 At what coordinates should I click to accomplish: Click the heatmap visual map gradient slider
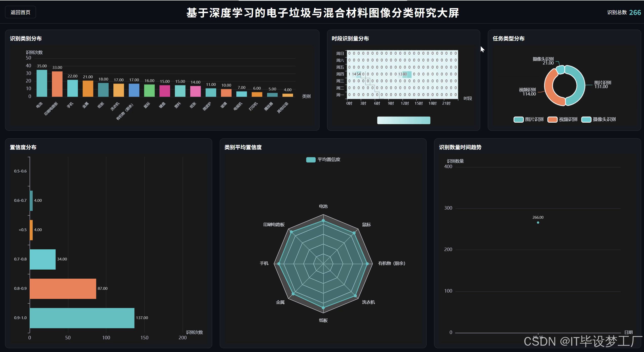(x=404, y=120)
